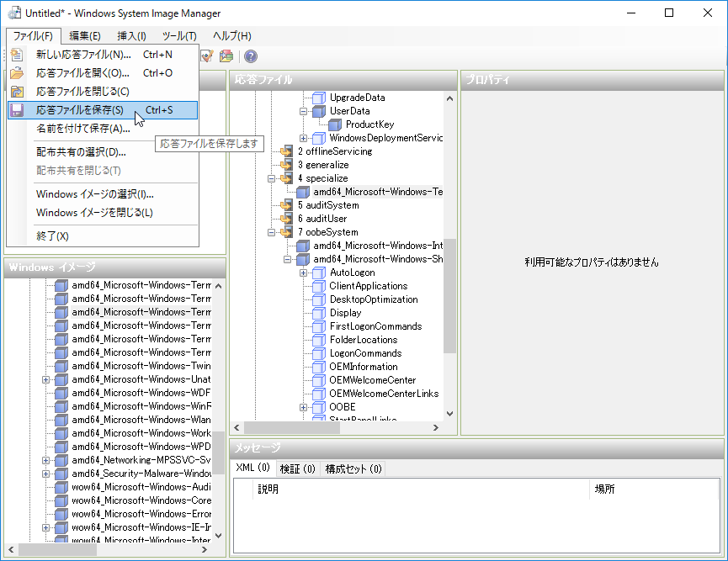Open the 編集(E) menu
Screen dimensions: 728x561
pos(84,35)
